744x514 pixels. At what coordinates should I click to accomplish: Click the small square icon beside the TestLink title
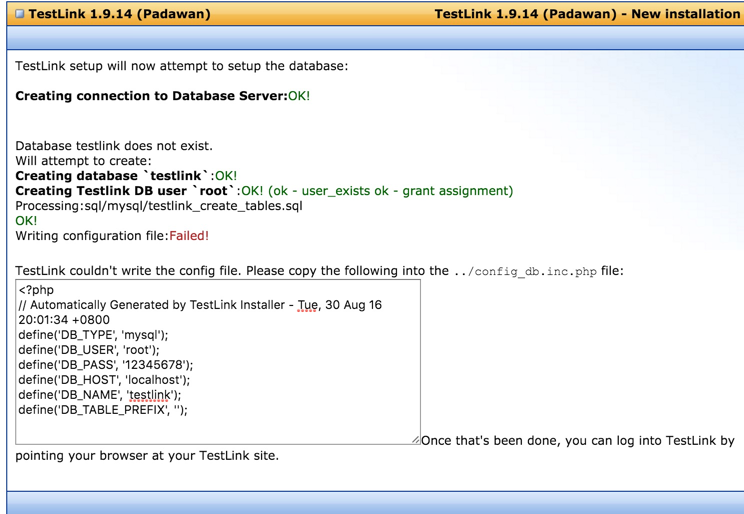click(x=19, y=14)
